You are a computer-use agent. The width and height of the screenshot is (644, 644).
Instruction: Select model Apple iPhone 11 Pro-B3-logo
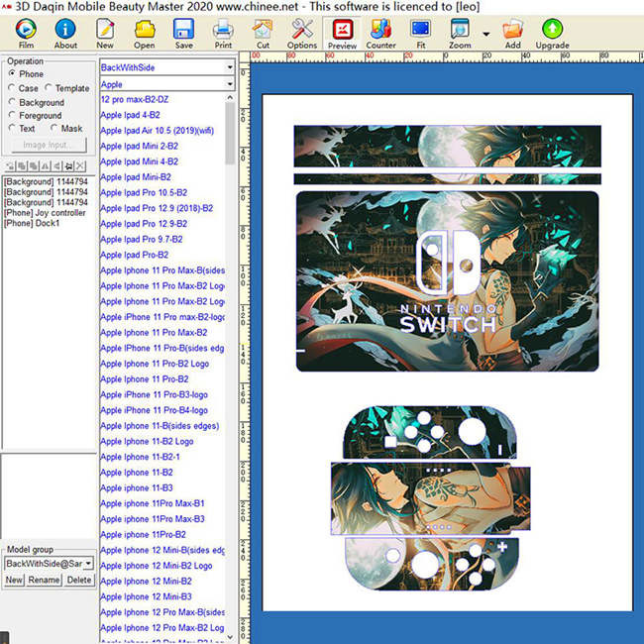154,394
